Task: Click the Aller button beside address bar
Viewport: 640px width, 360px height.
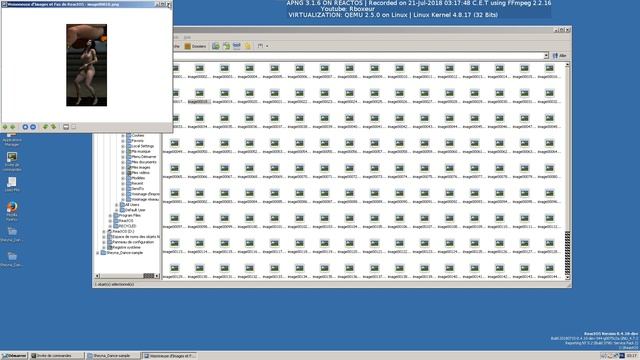Action: [560, 56]
